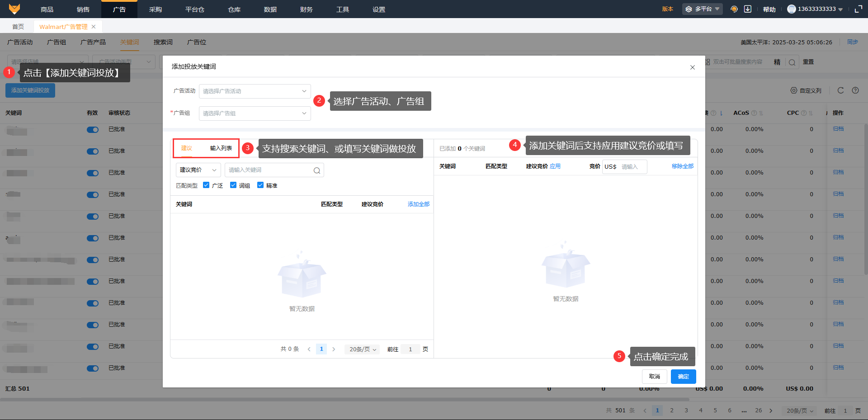Click the fullscreen expand icon
Viewport: 868px width, 420px height.
(x=858, y=9)
